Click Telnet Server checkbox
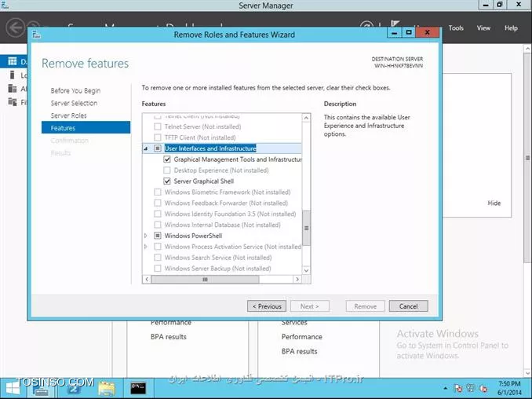This screenshot has width=532, height=399. point(158,126)
